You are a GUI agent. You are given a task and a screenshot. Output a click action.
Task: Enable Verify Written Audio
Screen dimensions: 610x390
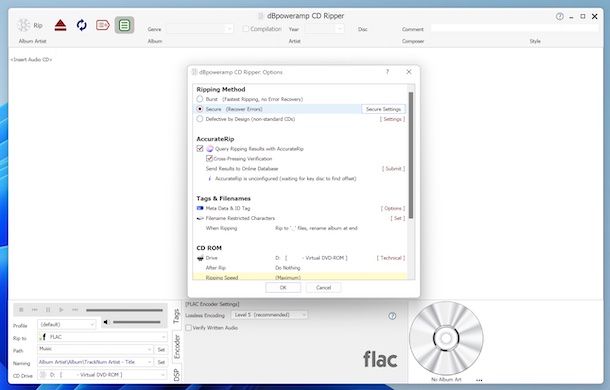coord(189,328)
